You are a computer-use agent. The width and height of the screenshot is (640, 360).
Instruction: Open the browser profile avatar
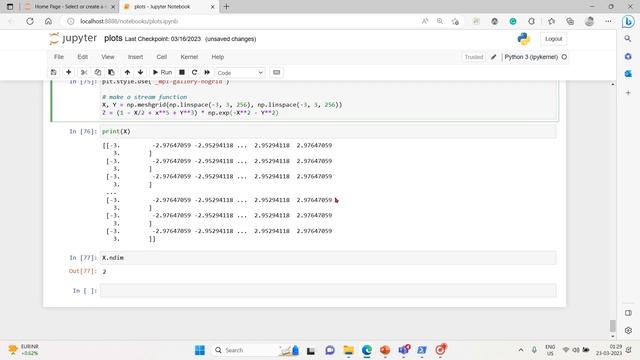point(589,21)
